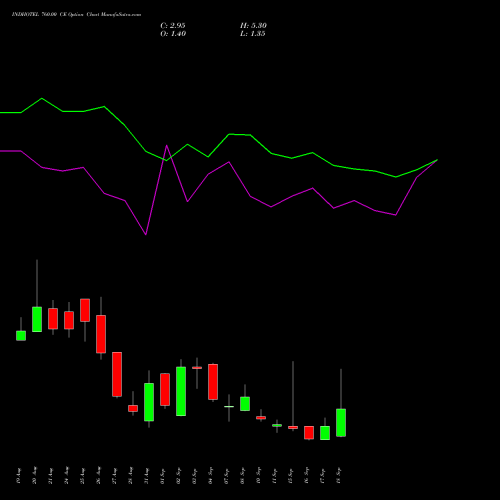
Task: Click the red candlestick for 27 Aug
Action: point(117,374)
